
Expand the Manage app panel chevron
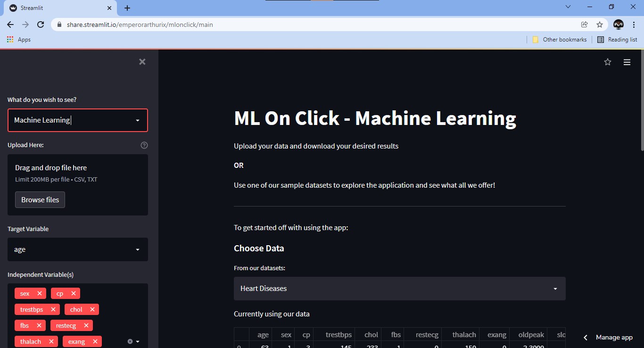586,338
